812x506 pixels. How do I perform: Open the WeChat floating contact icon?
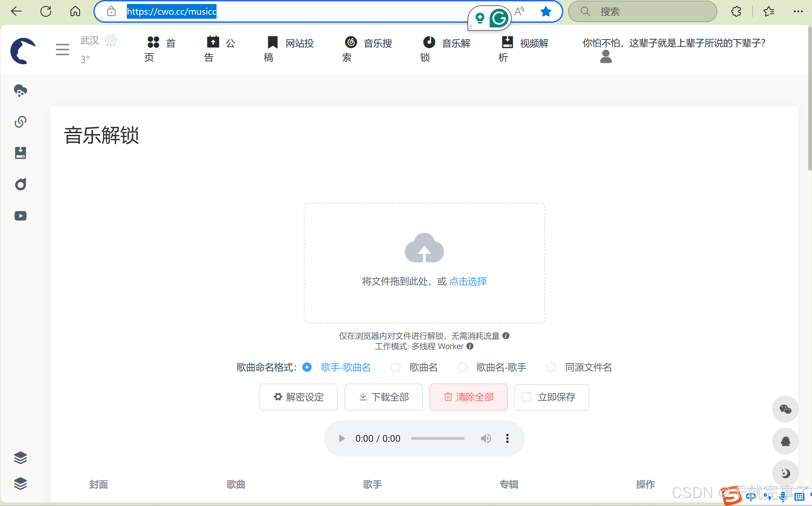point(785,409)
